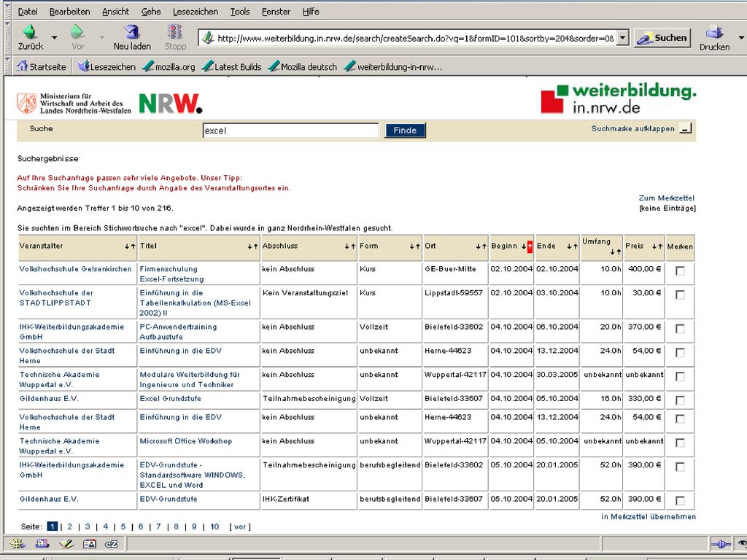Open the mozilla.org bookmark
Viewport: 747px width, 560px height.
point(169,66)
